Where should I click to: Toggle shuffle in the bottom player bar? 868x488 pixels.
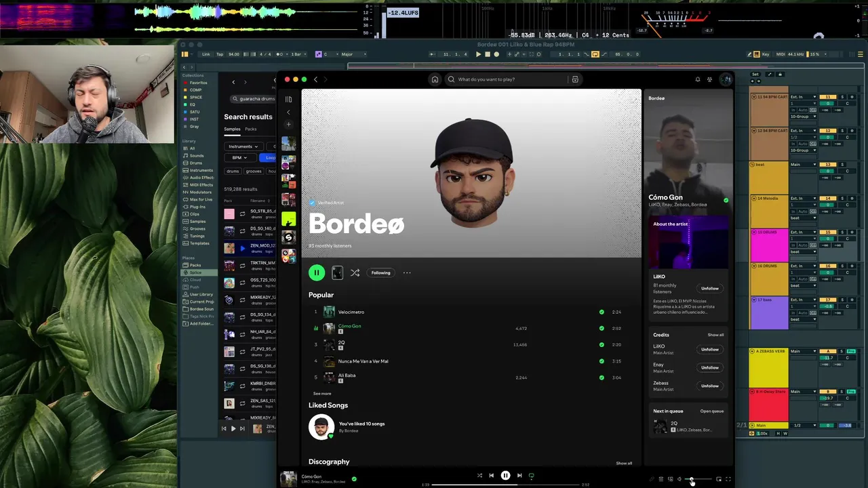(479, 476)
